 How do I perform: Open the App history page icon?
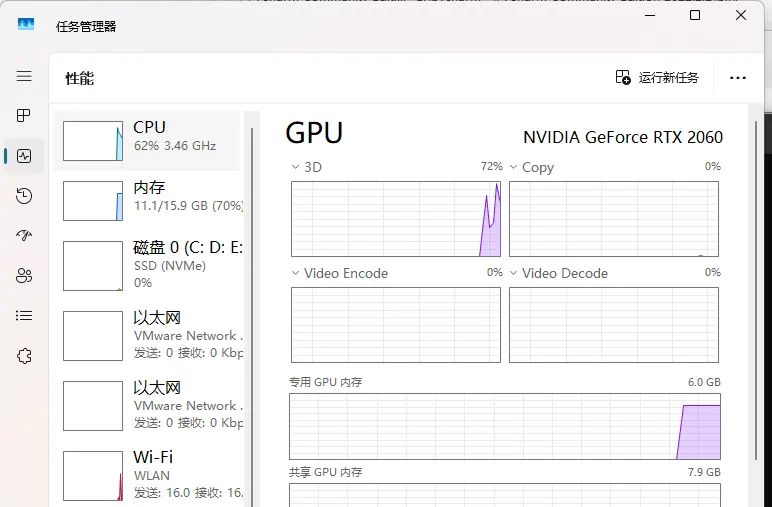click(24, 196)
